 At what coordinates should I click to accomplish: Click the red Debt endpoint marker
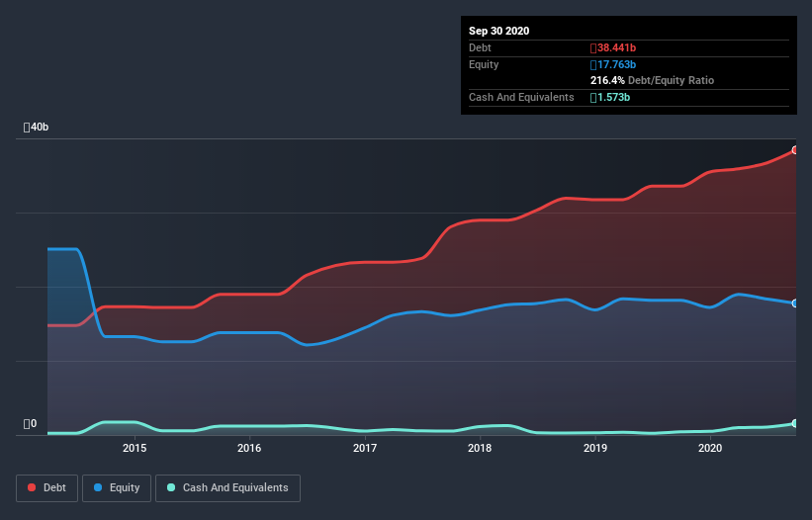(795, 150)
